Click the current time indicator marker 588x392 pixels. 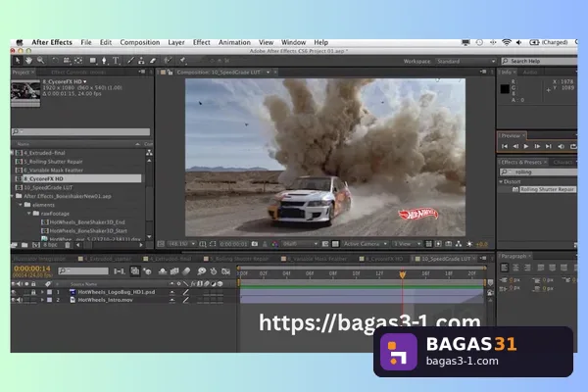(x=403, y=274)
